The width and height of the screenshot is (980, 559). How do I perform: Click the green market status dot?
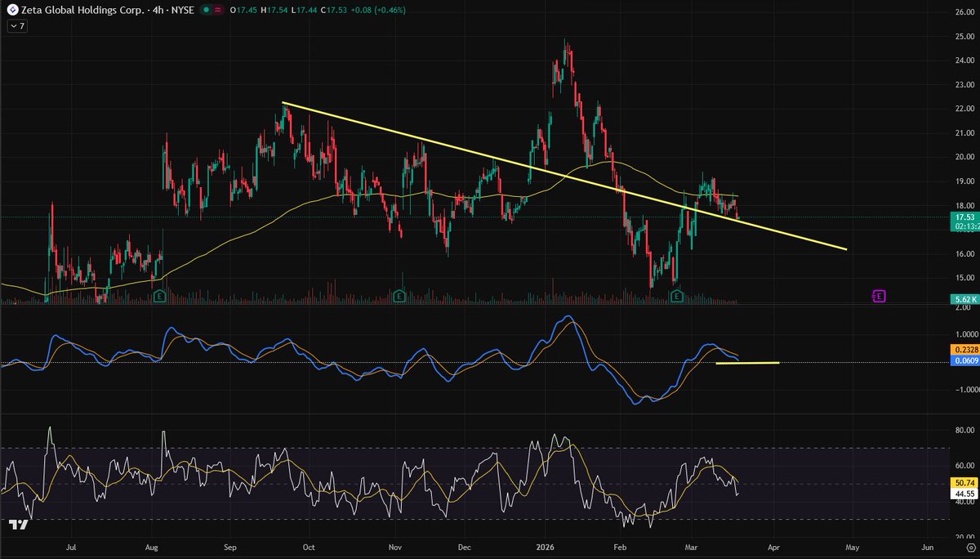tap(207, 10)
